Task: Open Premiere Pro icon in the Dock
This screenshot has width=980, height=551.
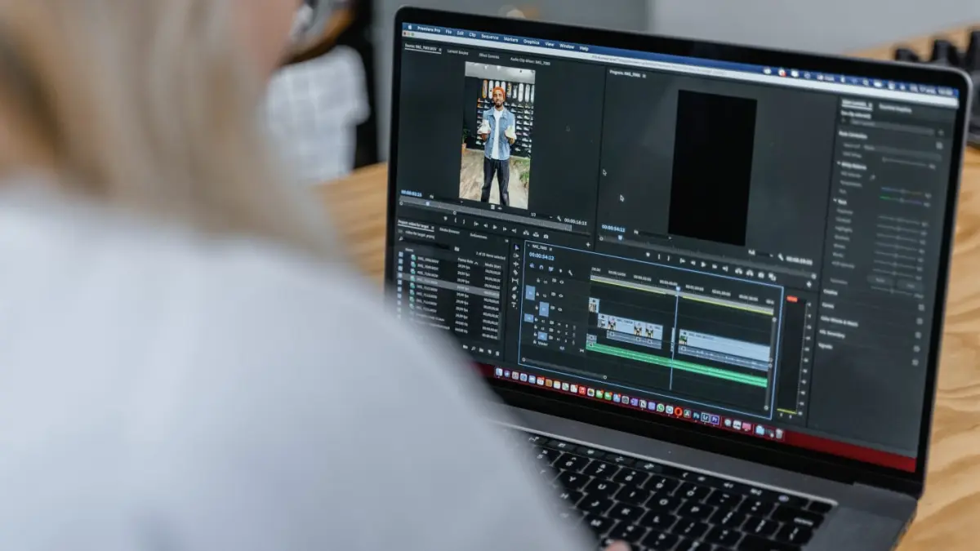Action: click(714, 419)
